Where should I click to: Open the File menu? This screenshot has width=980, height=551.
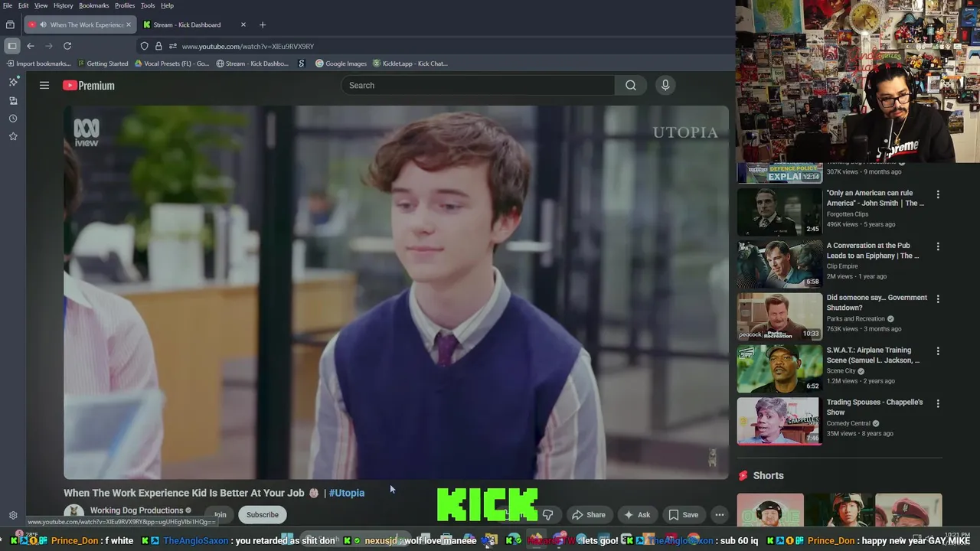pos(7,5)
